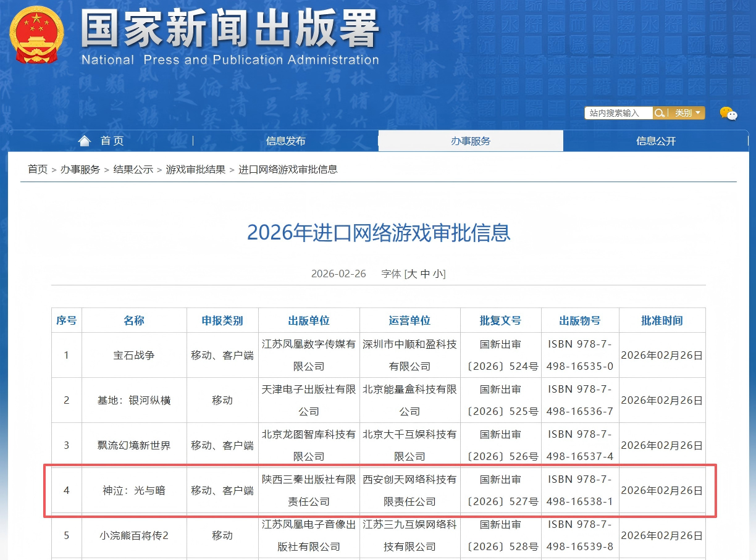Open the 信息发布 navigation tab
Screen dimensions: 756x560
[x=285, y=141]
